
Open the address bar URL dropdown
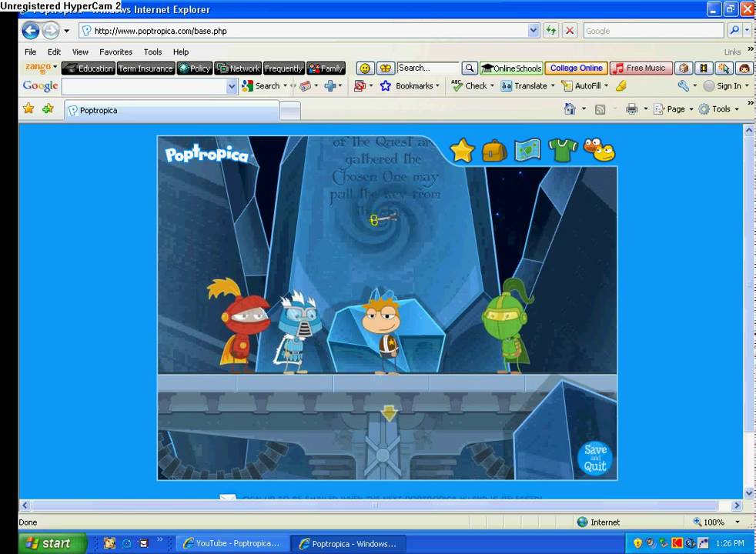click(x=534, y=31)
